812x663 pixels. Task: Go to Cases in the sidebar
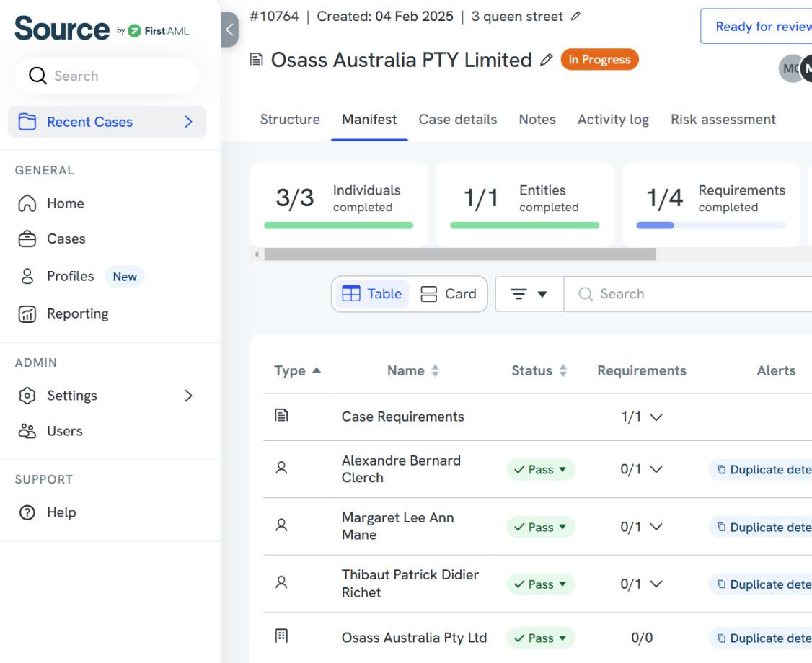[x=66, y=239]
